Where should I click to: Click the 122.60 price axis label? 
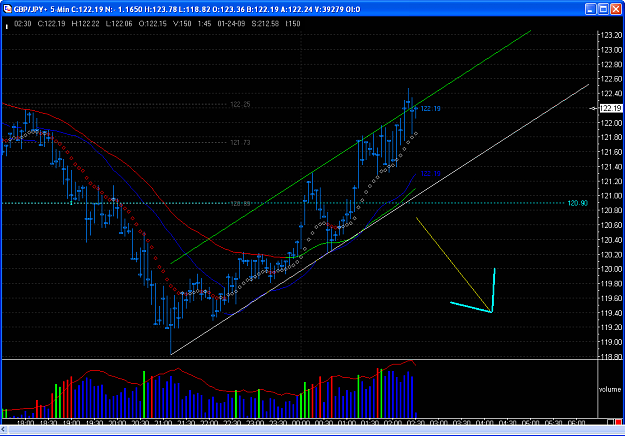click(x=611, y=79)
